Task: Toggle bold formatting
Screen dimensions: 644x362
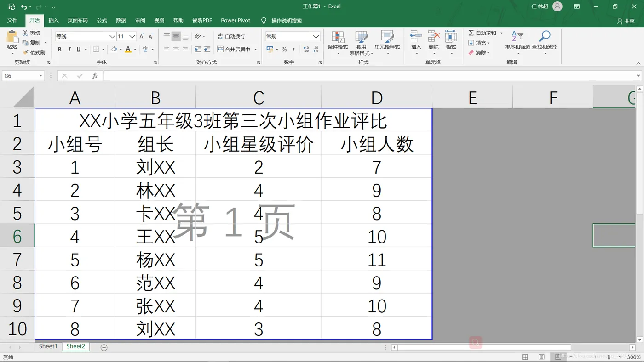Action: 59,50
